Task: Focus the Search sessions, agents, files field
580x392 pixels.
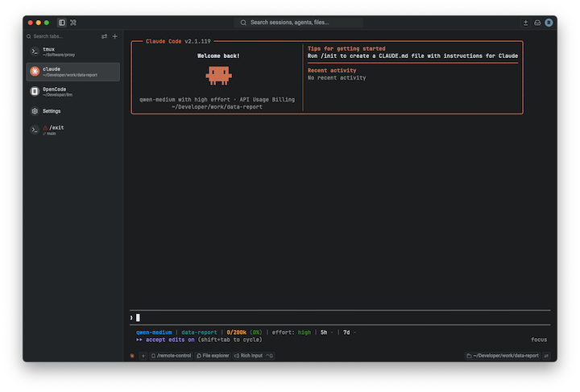Action: pyautogui.click(x=298, y=23)
